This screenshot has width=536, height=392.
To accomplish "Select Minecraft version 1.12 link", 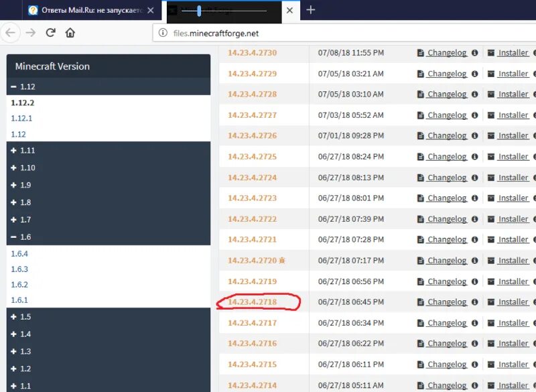I will pos(19,134).
